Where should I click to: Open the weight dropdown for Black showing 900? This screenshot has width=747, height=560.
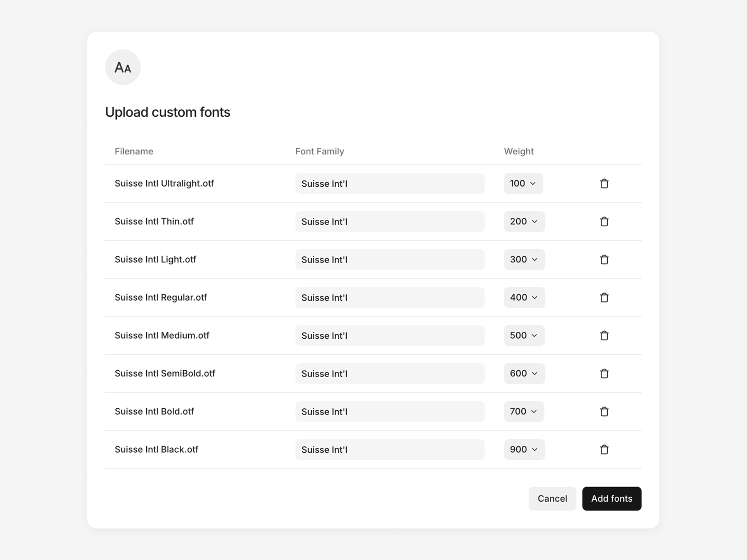click(524, 450)
